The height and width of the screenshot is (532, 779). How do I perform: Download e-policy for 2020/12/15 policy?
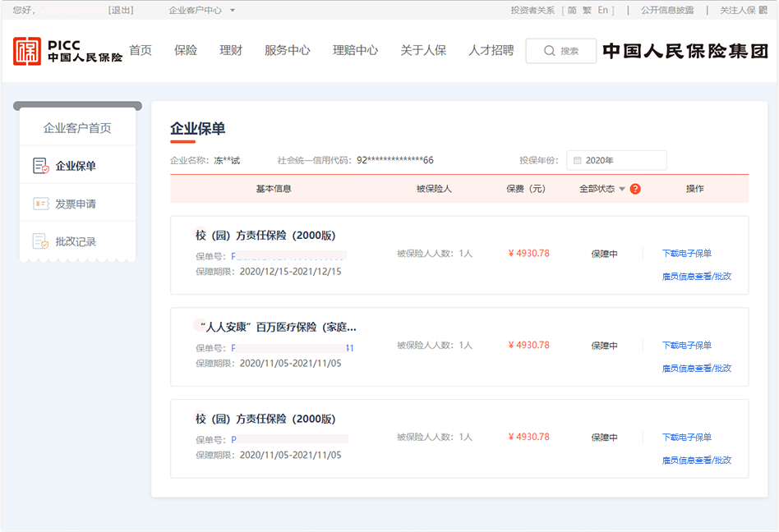687,254
